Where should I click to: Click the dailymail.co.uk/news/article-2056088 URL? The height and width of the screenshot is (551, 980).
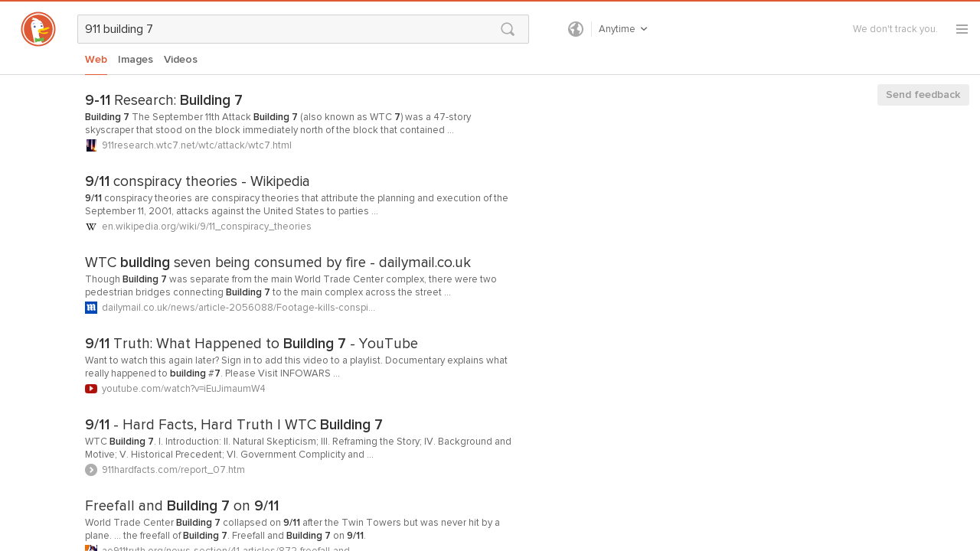[x=238, y=308]
